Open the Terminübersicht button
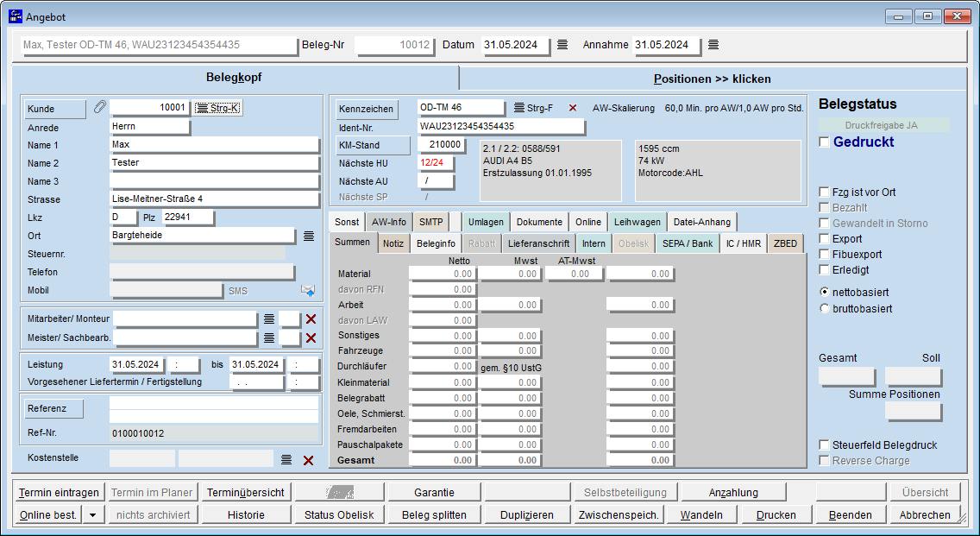980x536 pixels. click(x=246, y=493)
